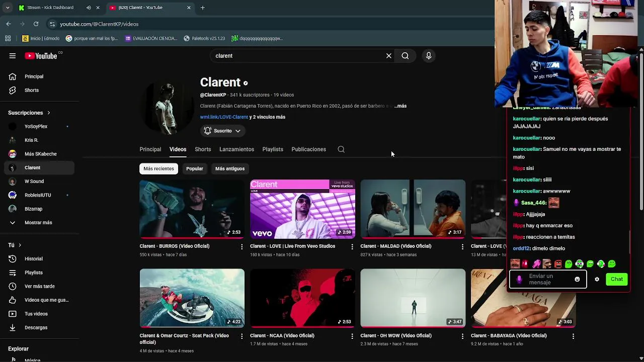Play Clarent - BURROS video thumbnail

[192, 209]
